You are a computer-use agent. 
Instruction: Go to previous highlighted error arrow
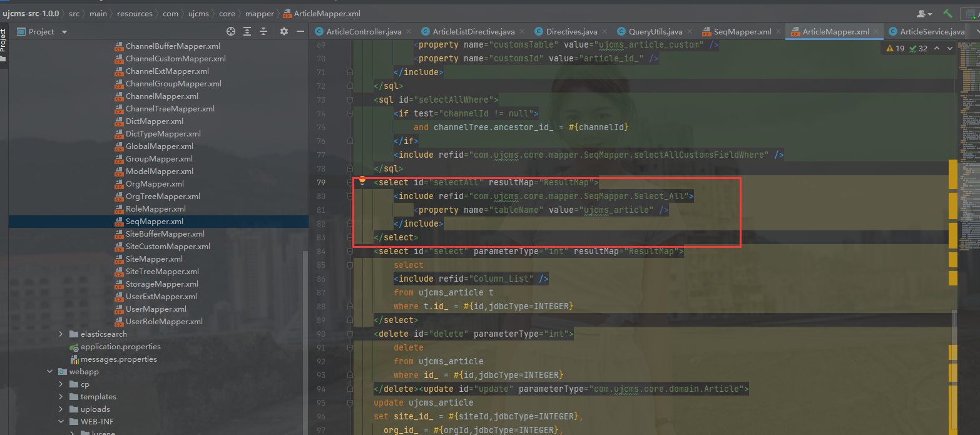click(x=937, y=48)
